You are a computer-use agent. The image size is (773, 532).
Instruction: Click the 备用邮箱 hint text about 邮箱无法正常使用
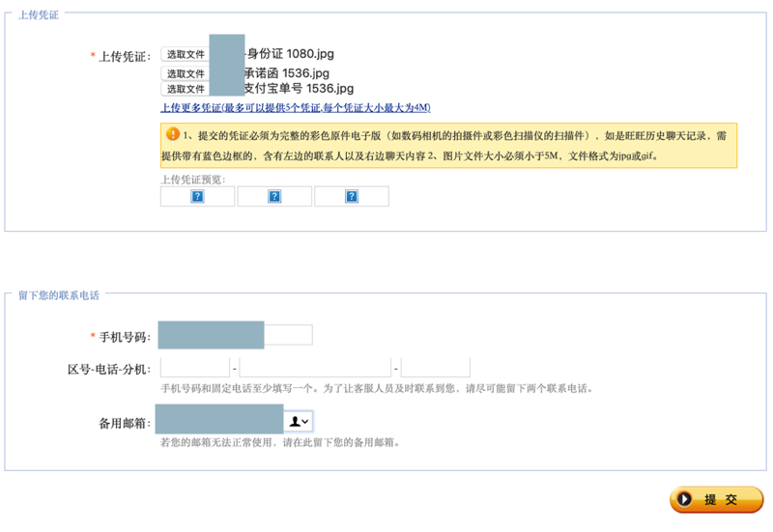tap(279, 442)
